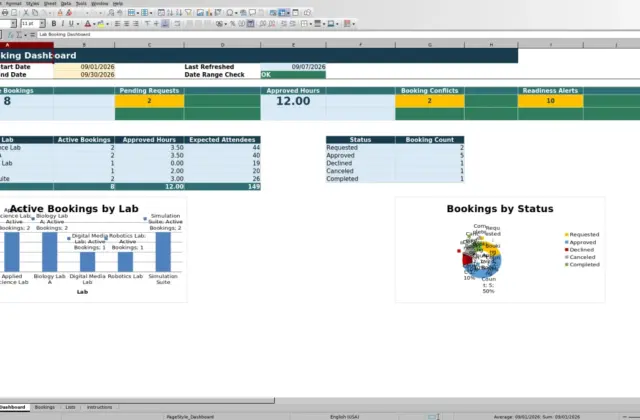The image size is (640, 420).
Task: Open the Conditional Formatting dropdown arrow
Action: tap(353, 24)
